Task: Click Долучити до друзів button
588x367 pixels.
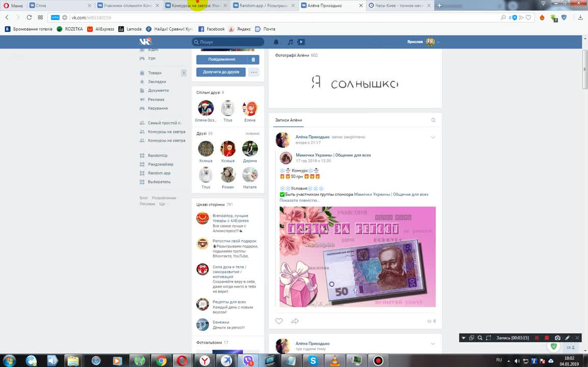Action: click(x=221, y=72)
